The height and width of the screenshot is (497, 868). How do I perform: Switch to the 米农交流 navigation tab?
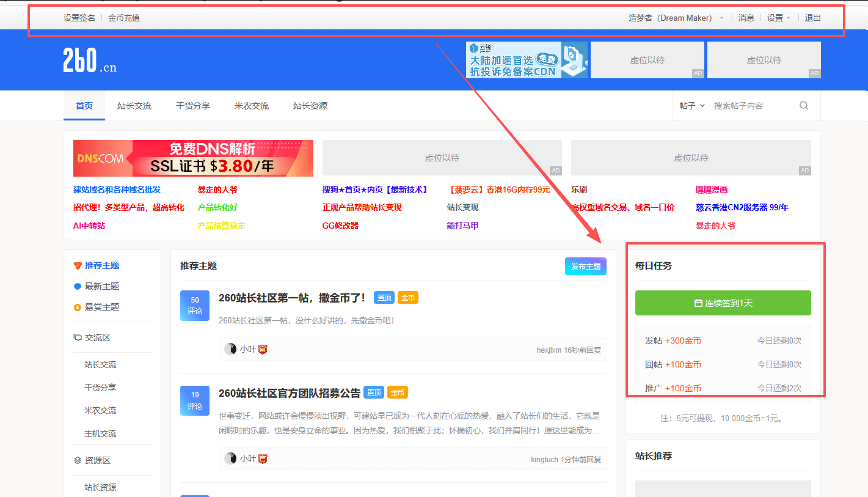[252, 106]
